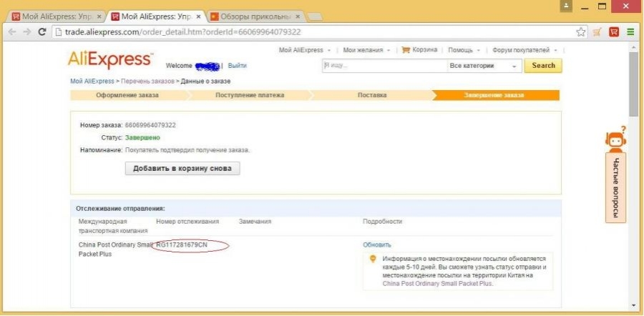Viewport: 644px width, 316px height.
Task: Click the Поступление платежа progress step
Action: tap(250, 95)
